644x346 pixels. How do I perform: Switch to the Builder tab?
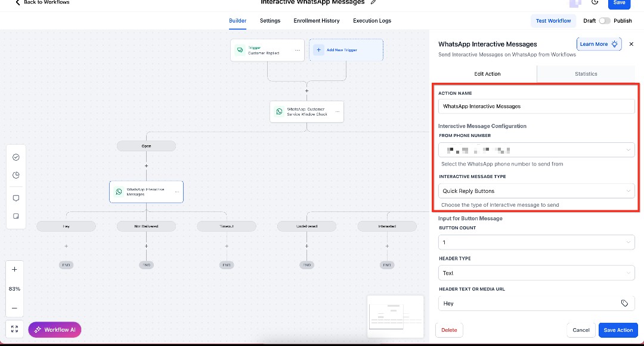(238, 20)
